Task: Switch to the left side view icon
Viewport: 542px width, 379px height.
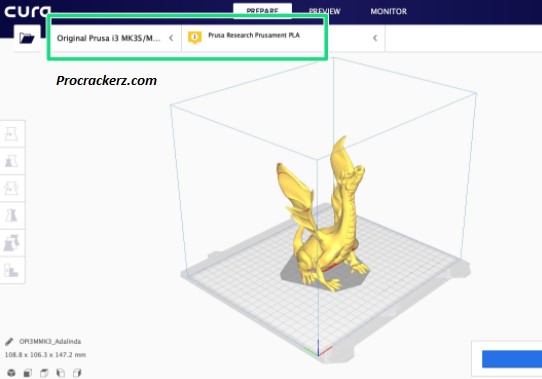Action: (x=60, y=373)
